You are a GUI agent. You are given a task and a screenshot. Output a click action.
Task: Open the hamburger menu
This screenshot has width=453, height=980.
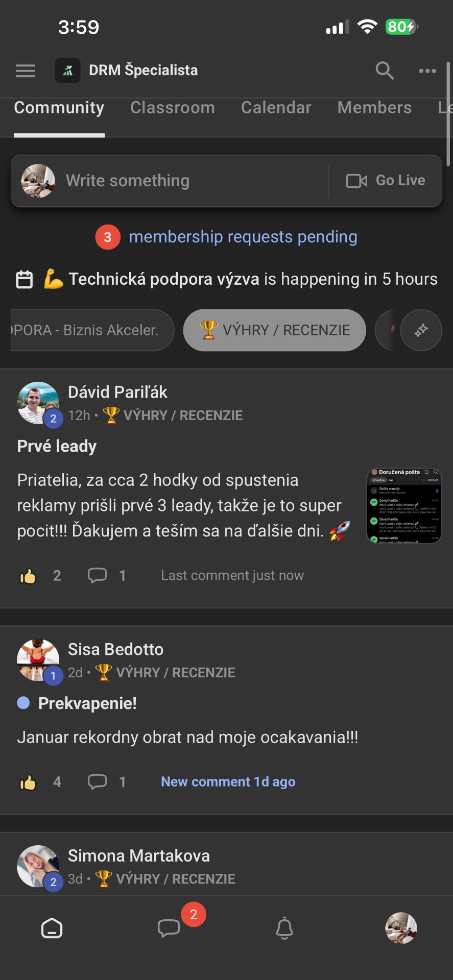coord(26,70)
